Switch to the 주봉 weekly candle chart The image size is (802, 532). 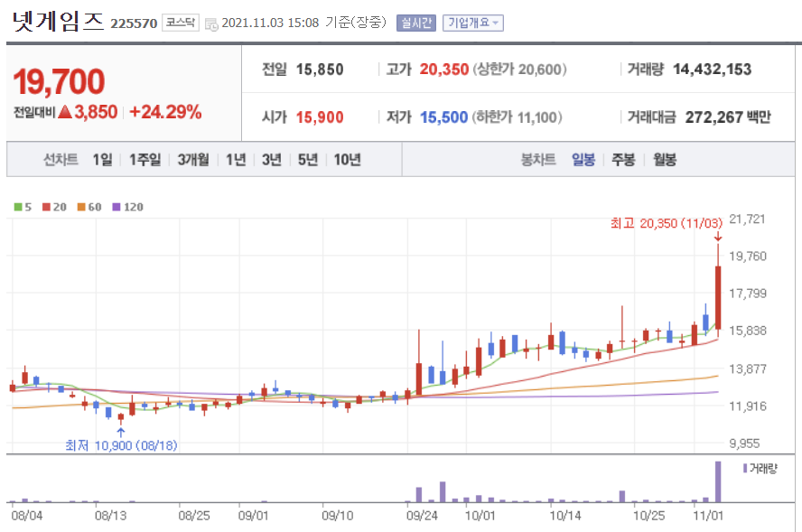[623, 160]
